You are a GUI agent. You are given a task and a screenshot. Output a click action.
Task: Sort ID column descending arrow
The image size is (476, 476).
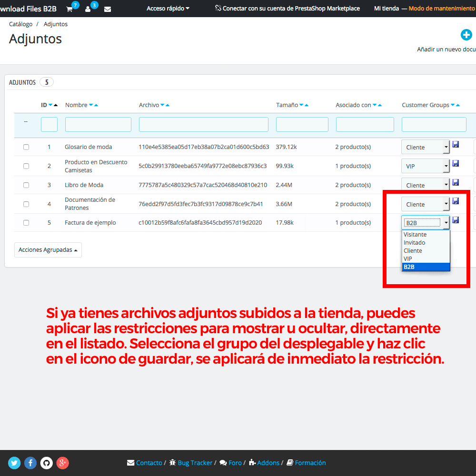pos(50,105)
